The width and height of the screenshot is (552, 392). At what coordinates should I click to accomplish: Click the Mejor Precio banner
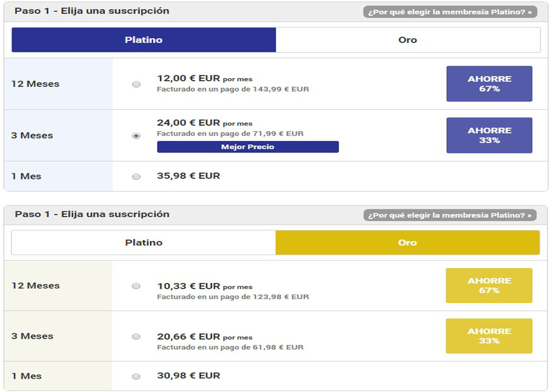[248, 147]
